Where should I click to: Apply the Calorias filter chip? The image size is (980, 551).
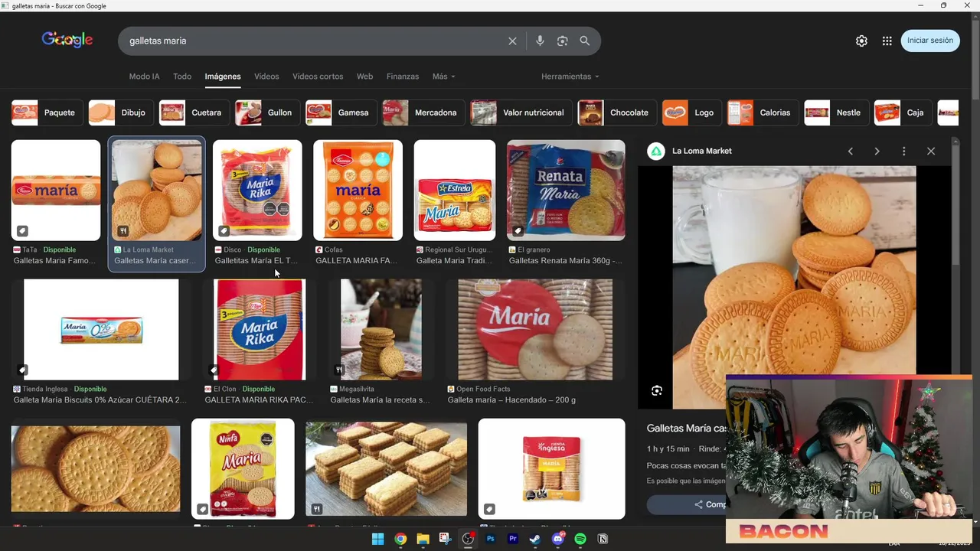[763, 112]
